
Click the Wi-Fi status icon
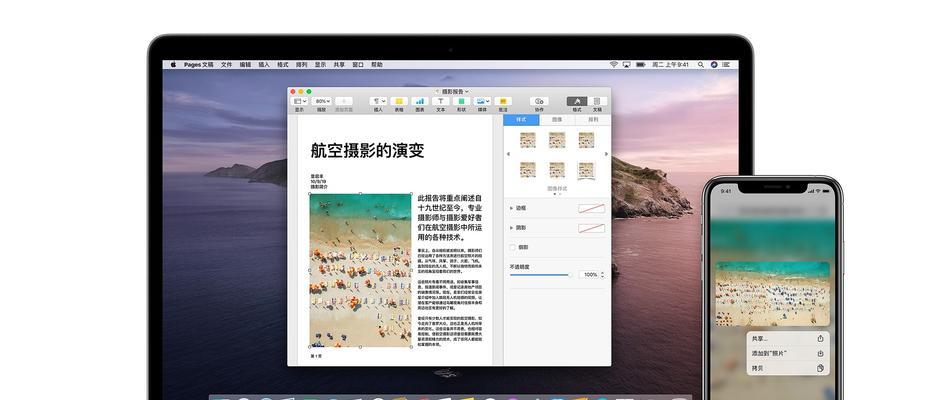click(x=614, y=64)
